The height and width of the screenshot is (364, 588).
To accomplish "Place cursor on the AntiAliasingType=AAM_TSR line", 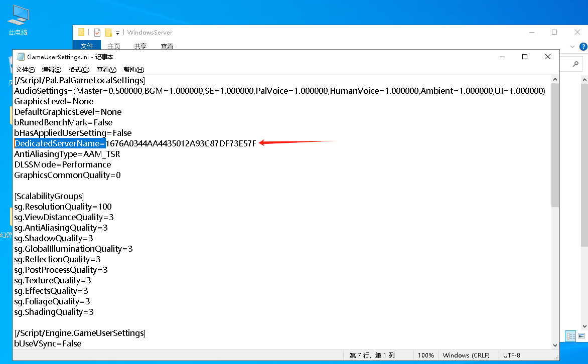I will (67, 154).
